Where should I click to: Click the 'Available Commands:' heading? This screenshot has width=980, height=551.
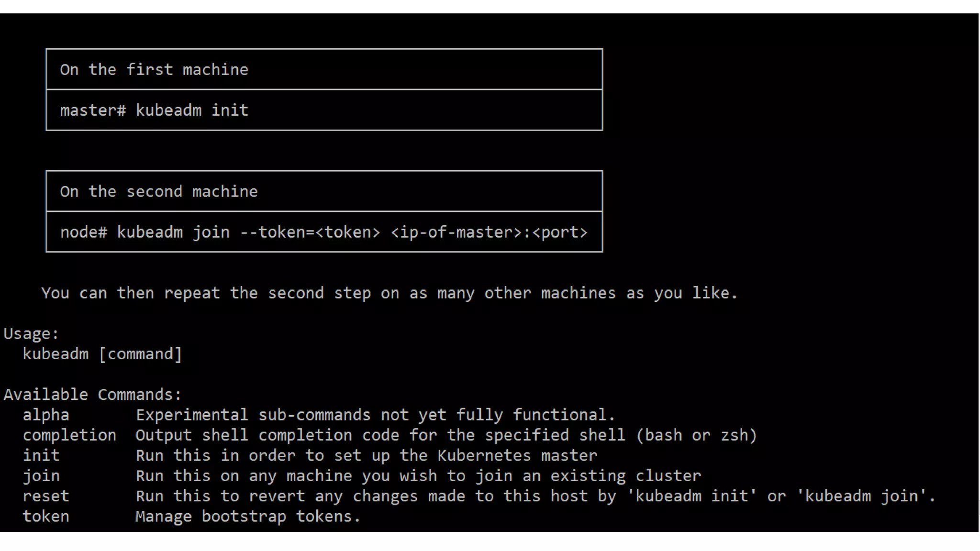click(92, 395)
